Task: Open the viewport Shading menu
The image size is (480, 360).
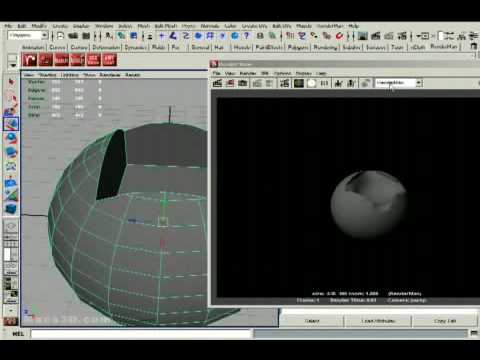Action: click(x=48, y=75)
